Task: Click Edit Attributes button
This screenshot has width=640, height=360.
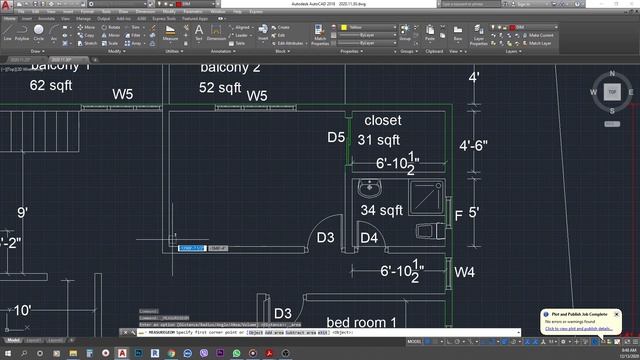Action: pyautogui.click(x=288, y=43)
